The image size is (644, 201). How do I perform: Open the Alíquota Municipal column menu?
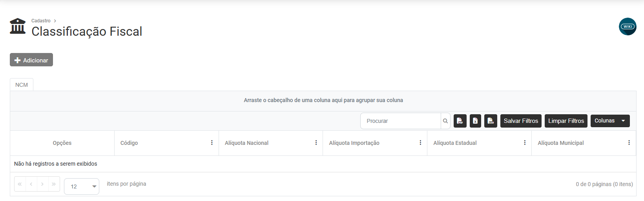pyautogui.click(x=629, y=143)
